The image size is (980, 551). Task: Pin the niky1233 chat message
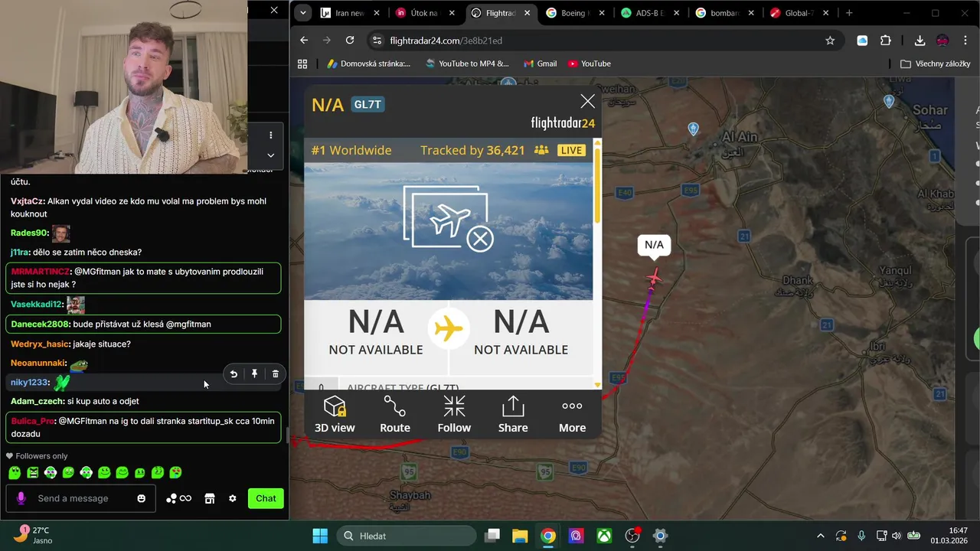pyautogui.click(x=254, y=373)
